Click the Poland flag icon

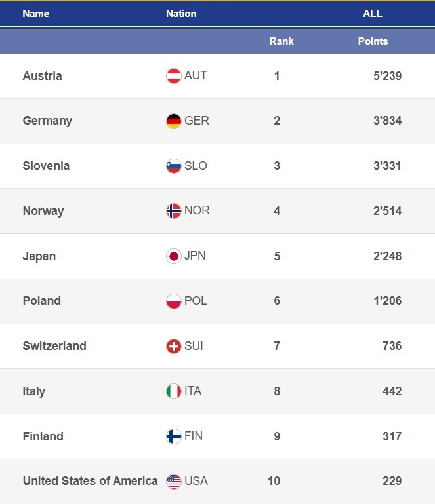point(173,301)
